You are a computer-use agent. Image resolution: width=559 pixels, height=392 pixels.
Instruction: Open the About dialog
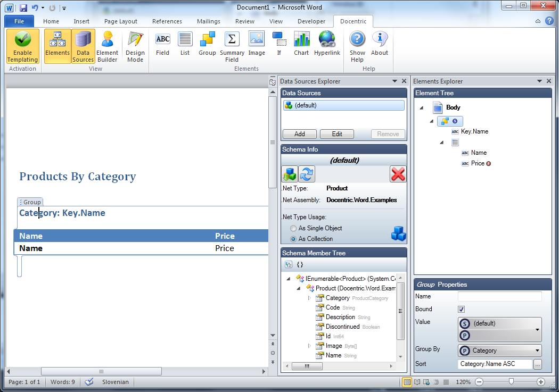[379, 44]
